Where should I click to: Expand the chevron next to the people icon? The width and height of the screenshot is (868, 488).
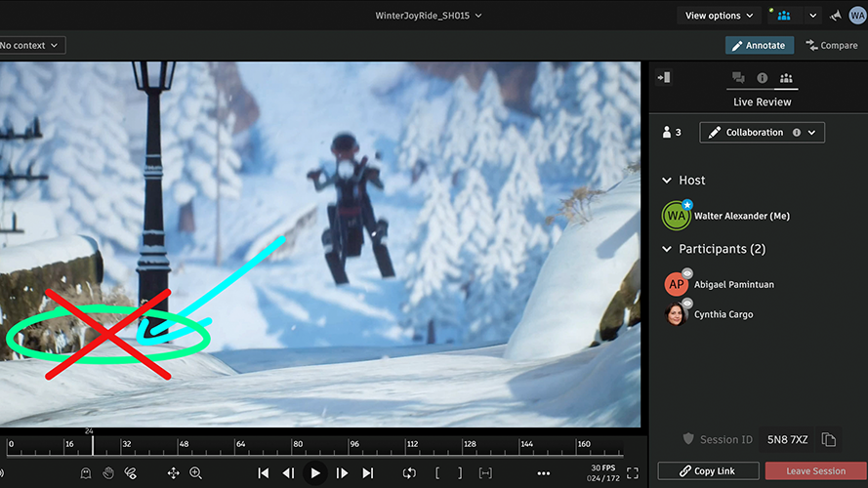coord(812,16)
